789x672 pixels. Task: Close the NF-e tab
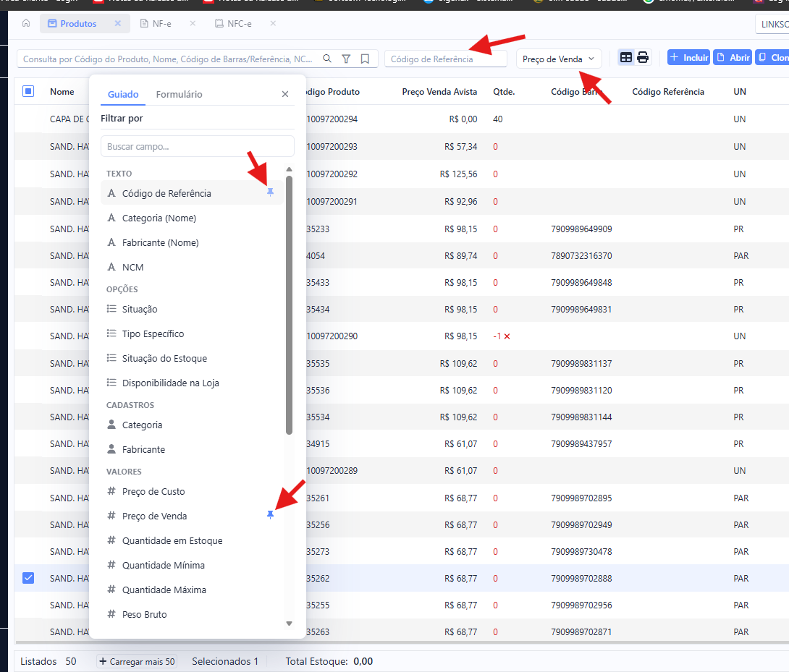[x=193, y=24]
